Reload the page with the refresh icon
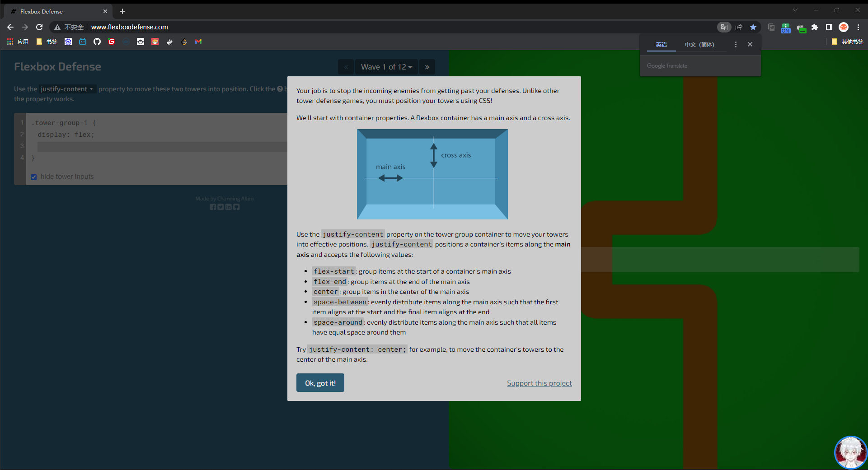Image resolution: width=868 pixels, height=470 pixels. (x=39, y=27)
